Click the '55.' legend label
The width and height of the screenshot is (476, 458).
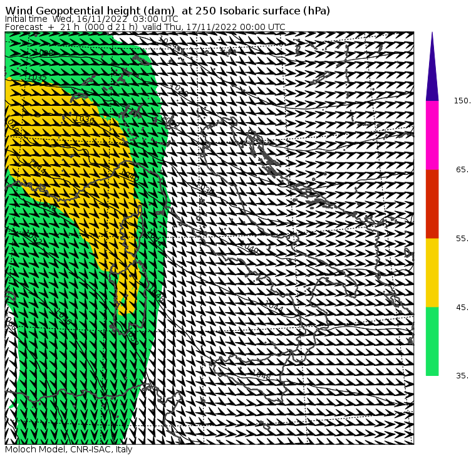(462, 239)
